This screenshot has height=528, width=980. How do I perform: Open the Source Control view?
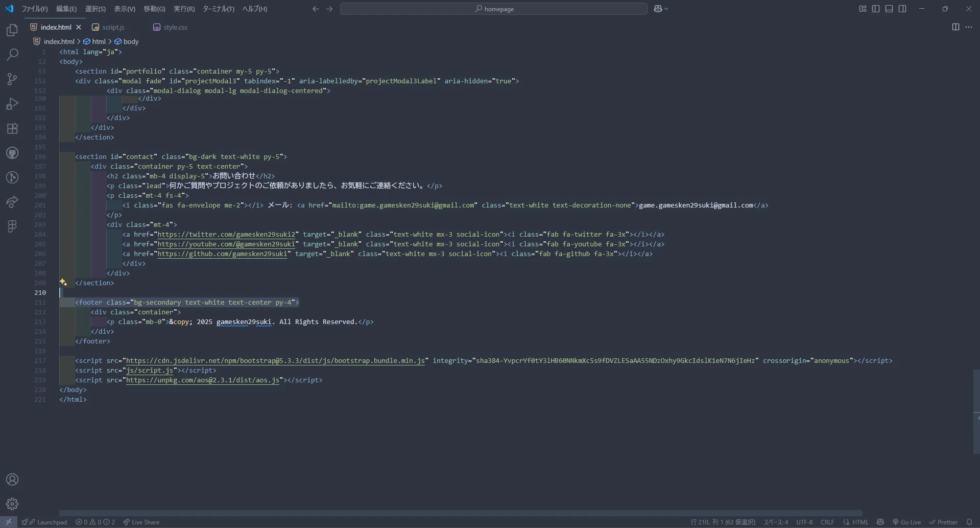coord(12,79)
